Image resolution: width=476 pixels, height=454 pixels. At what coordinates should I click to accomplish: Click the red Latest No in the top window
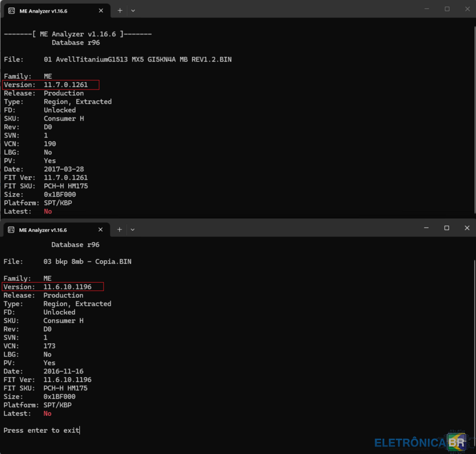[48, 211]
